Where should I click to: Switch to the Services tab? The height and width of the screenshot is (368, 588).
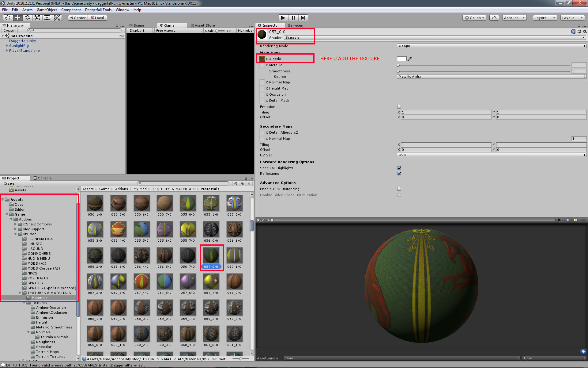pyautogui.click(x=295, y=25)
